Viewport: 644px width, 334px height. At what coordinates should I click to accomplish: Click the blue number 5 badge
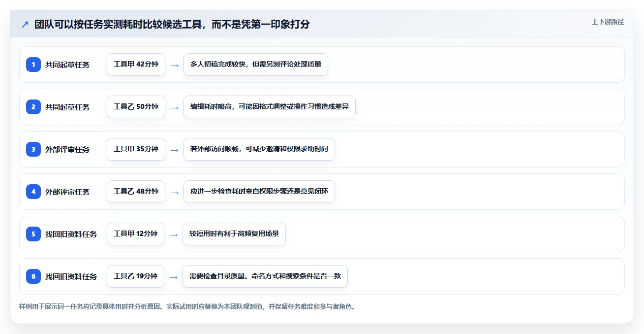33,234
